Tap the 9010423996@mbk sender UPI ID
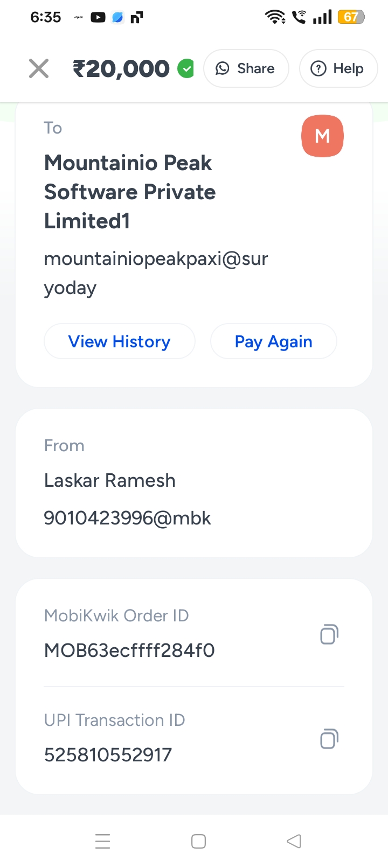The image size is (388, 868). [127, 518]
